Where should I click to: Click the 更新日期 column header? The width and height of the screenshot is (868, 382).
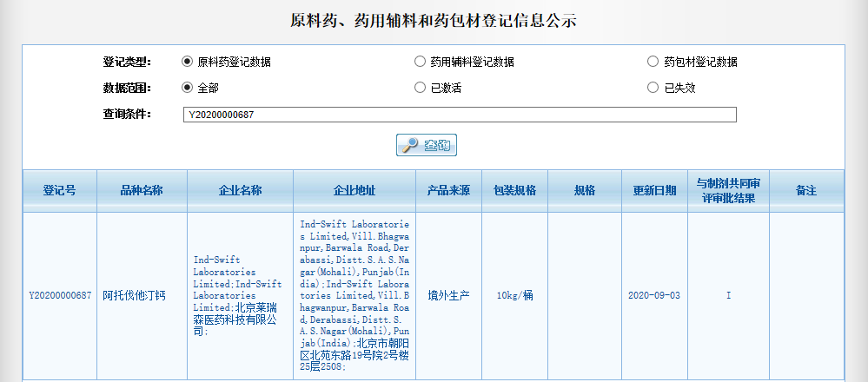(x=654, y=191)
